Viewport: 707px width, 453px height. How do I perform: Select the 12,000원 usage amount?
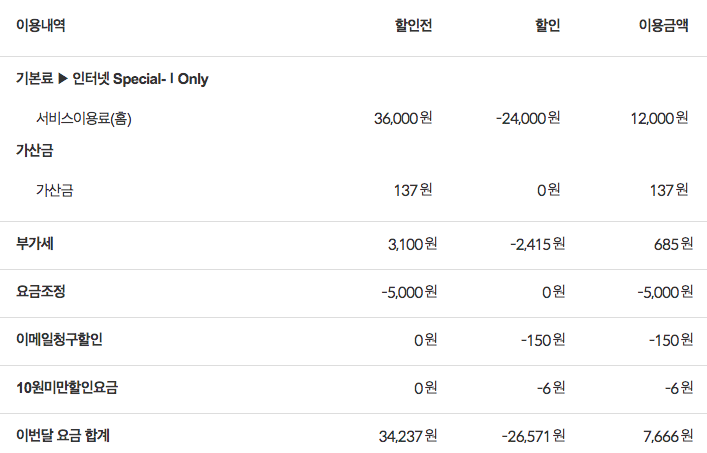(659, 118)
